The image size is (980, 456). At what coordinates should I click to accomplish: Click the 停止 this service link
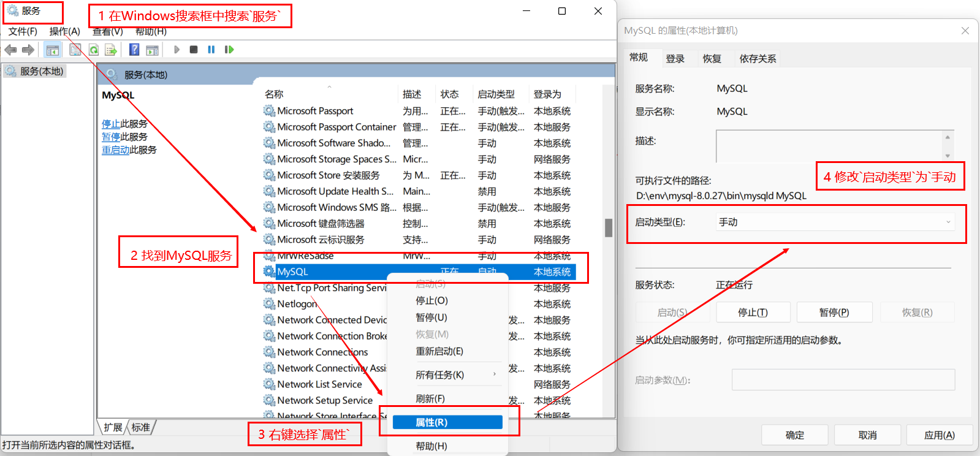(111, 124)
